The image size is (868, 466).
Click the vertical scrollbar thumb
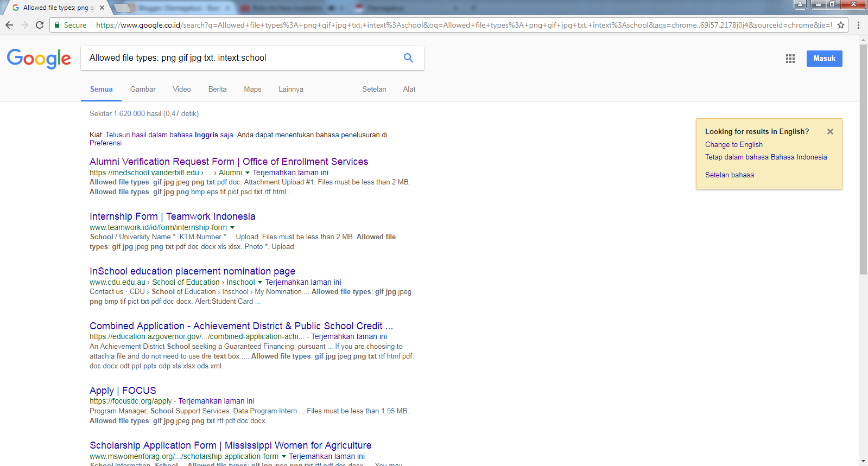(x=863, y=160)
